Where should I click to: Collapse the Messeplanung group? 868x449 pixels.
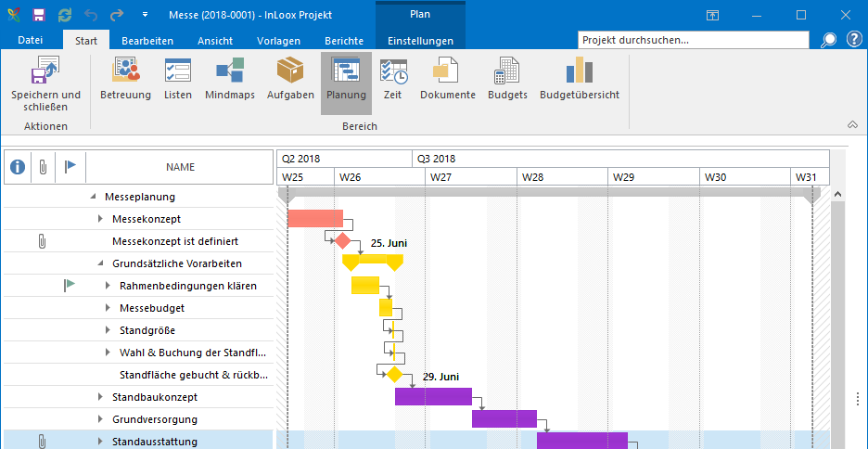tap(93, 197)
